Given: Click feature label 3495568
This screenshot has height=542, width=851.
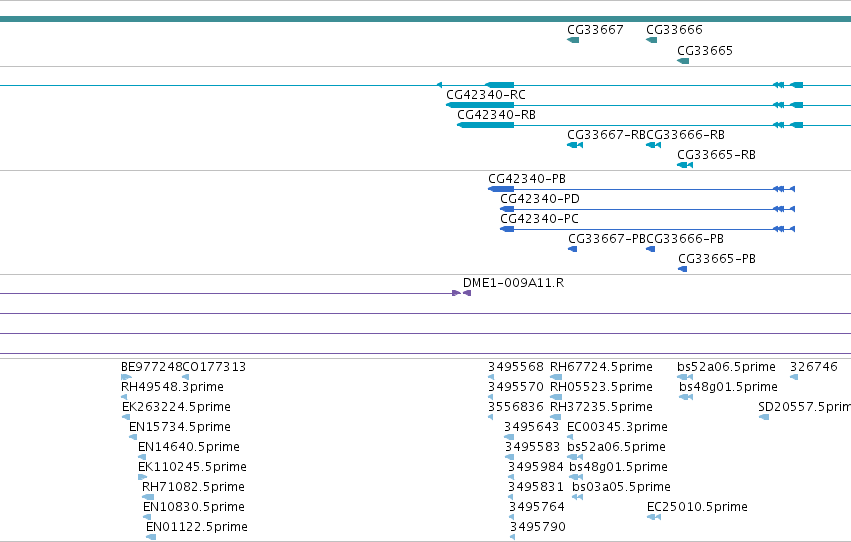Looking at the screenshot, I should click(x=516, y=367).
